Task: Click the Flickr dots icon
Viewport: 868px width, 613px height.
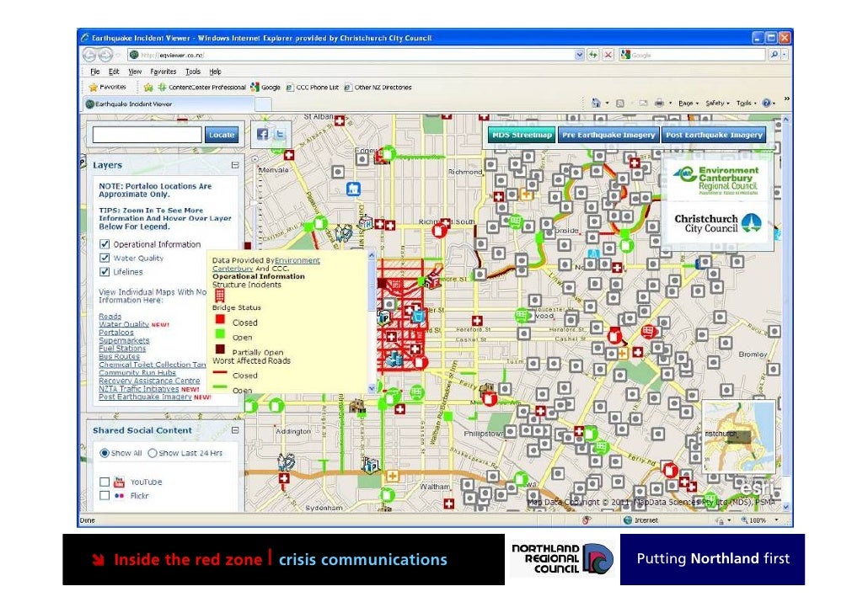Action: pos(119,496)
